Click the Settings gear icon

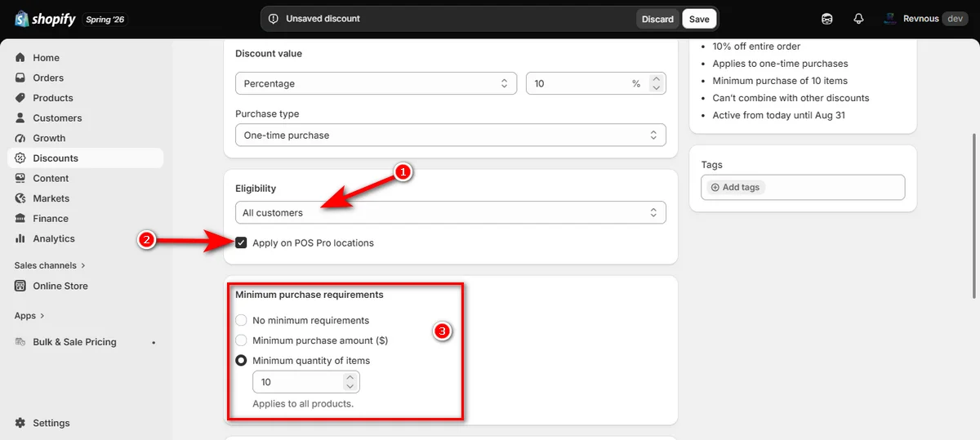(x=20, y=423)
